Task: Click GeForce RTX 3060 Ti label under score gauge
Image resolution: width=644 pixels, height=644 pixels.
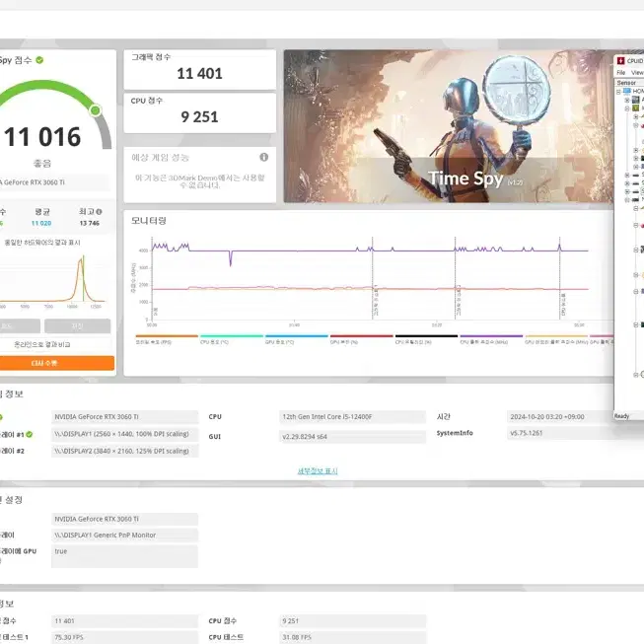Action: click(34, 182)
